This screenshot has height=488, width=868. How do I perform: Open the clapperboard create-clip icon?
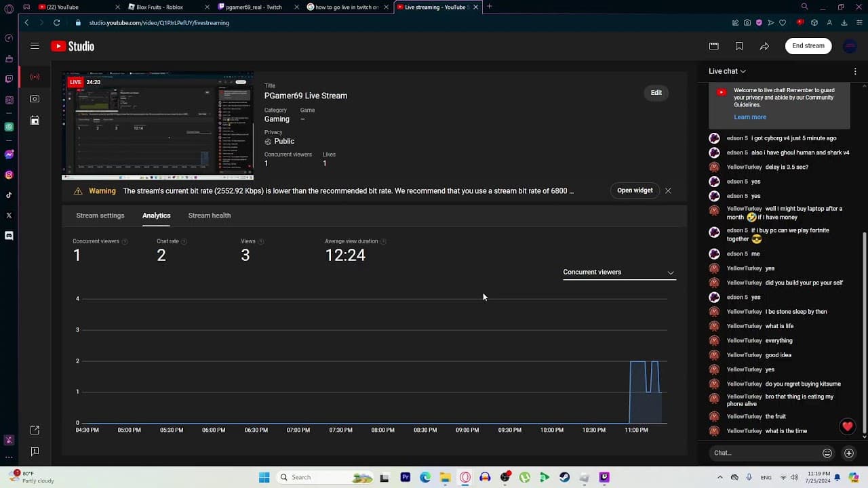[714, 46]
